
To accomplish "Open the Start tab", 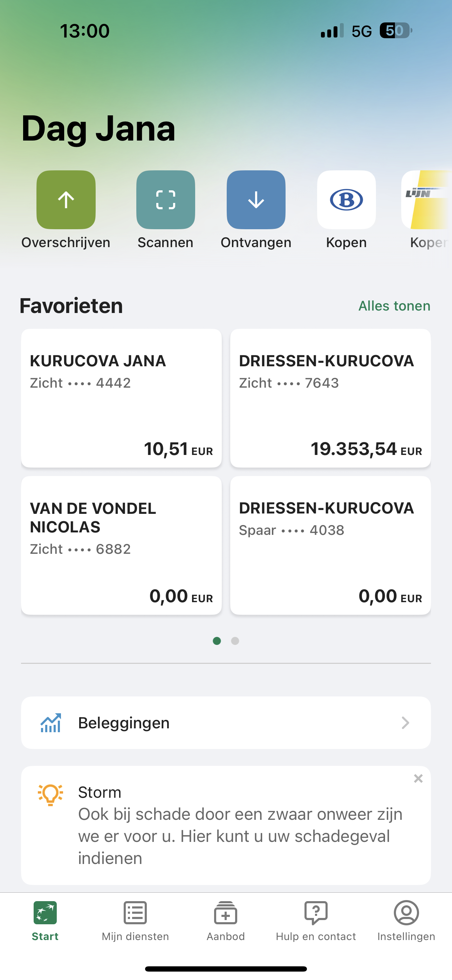I will pos(45,920).
